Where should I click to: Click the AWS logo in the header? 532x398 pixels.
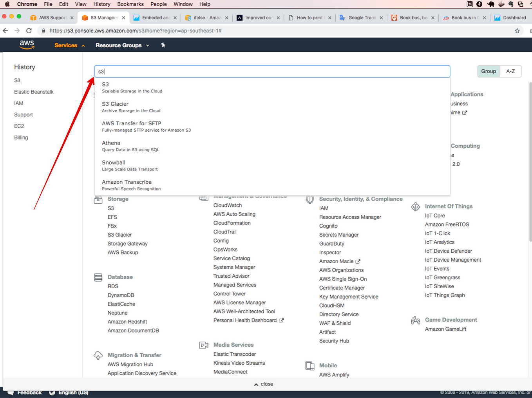click(x=27, y=45)
